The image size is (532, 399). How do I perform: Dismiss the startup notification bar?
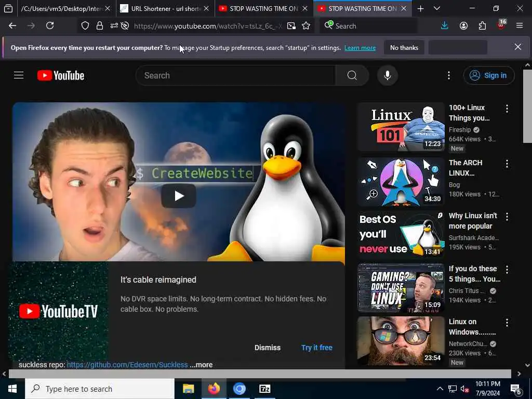(x=518, y=47)
